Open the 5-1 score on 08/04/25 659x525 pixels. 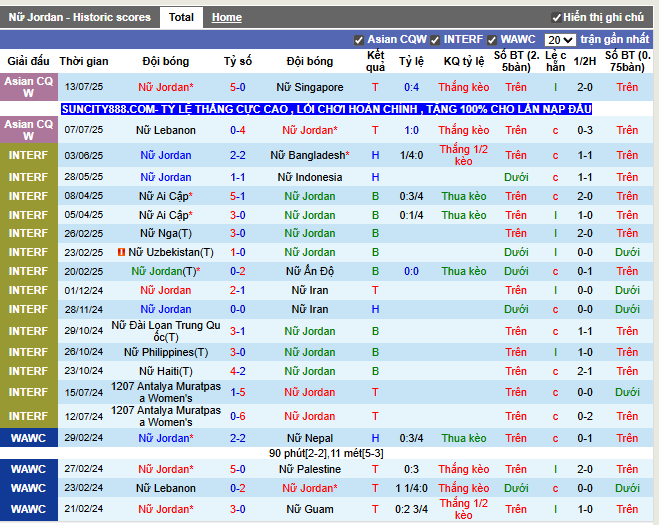click(237, 196)
